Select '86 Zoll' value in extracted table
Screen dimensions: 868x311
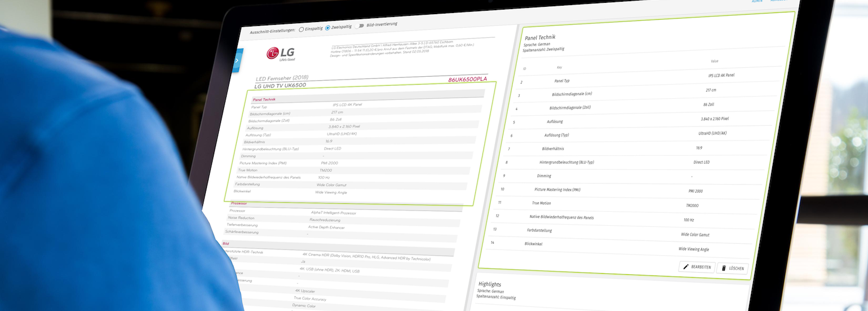708,104
